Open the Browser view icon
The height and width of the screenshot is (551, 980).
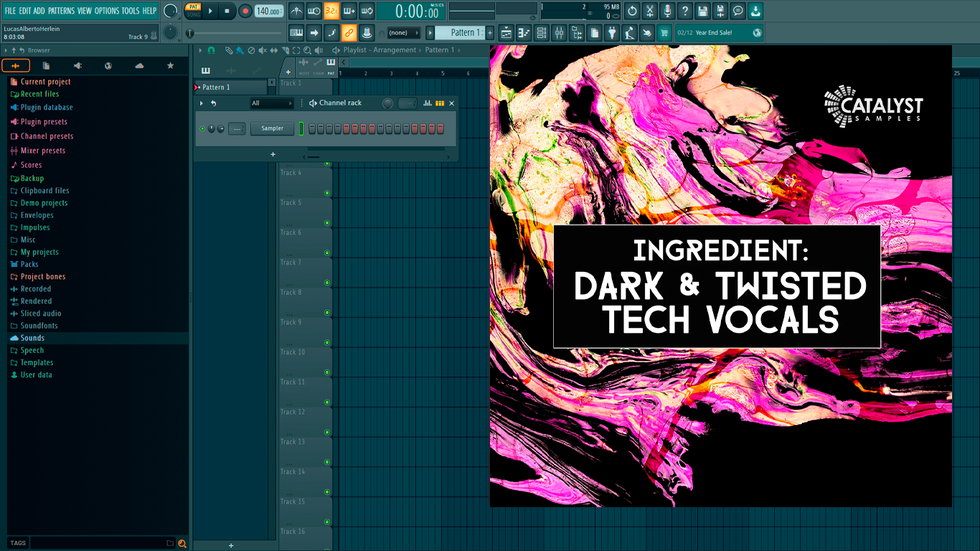coord(577,32)
